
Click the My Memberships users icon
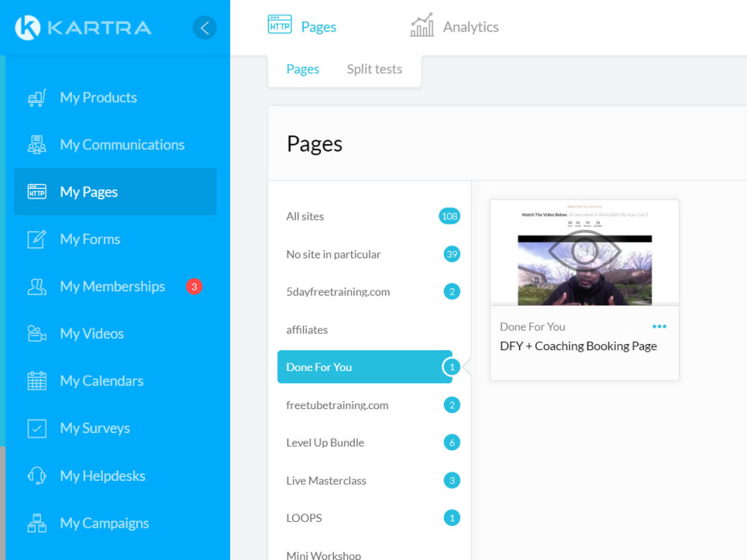(37, 287)
